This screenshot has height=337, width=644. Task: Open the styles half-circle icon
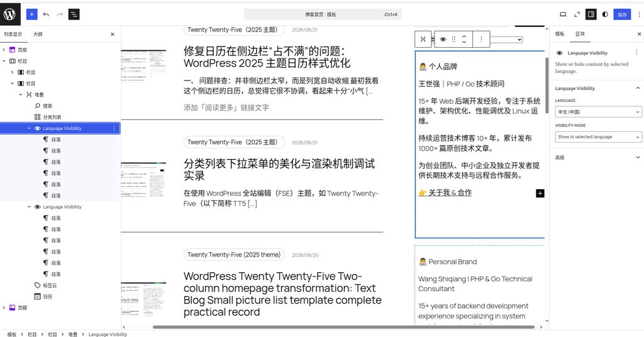coord(605,14)
